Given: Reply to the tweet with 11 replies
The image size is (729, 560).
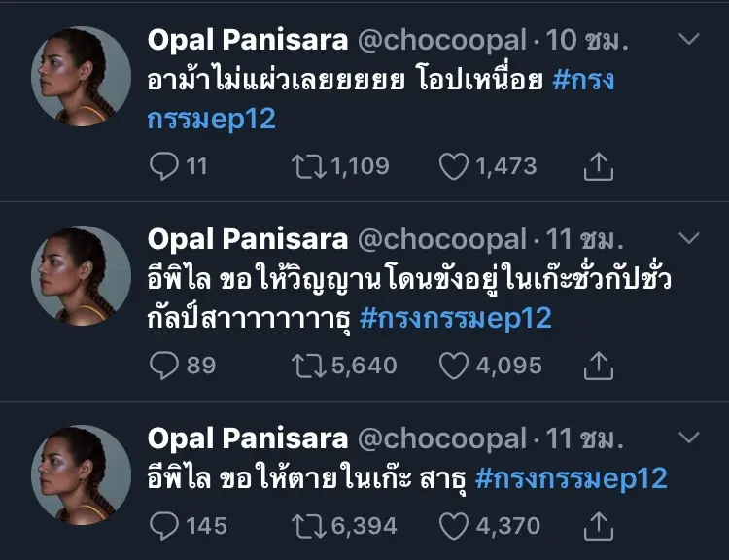Looking at the screenshot, I should [x=164, y=166].
